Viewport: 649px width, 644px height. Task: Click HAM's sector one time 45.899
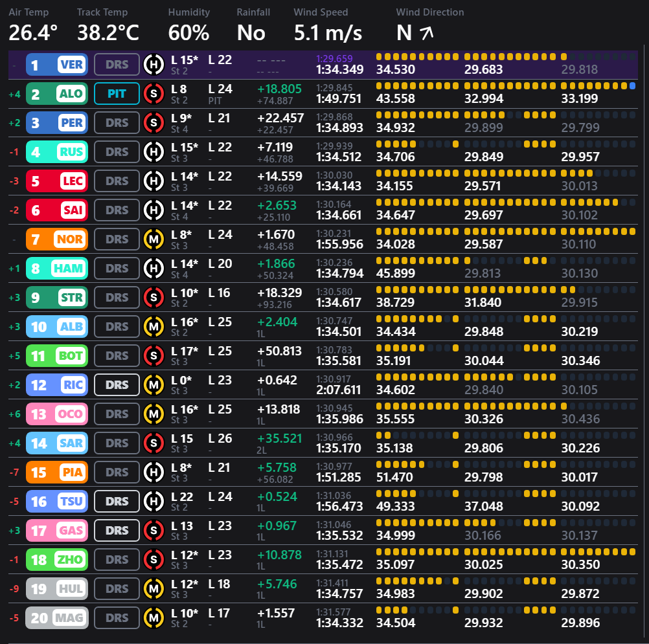tap(395, 273)
